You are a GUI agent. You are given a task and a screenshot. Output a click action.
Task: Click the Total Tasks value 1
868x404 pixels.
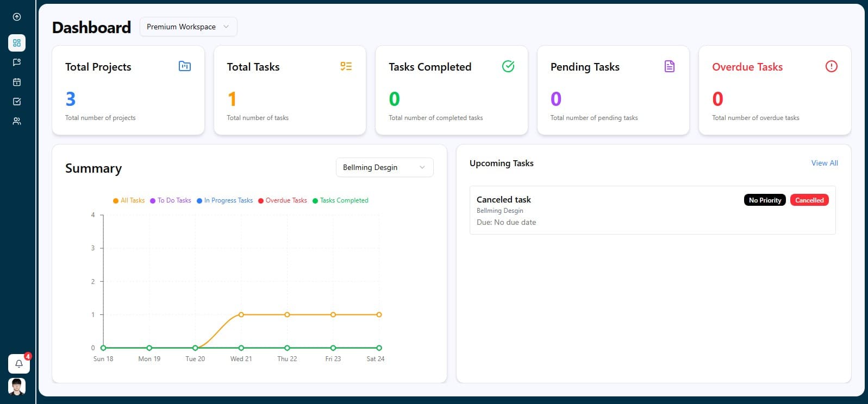click(232, 99)
